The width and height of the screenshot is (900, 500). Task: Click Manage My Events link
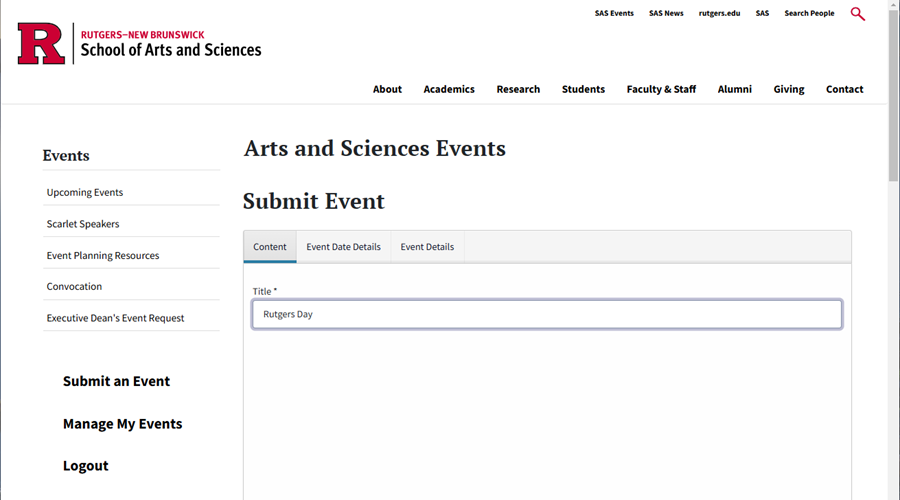tap(122, 424)
